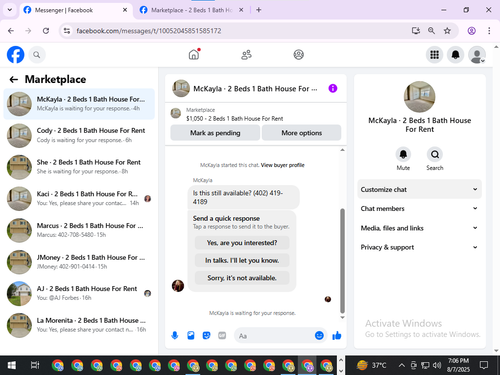The width and height of the screenshot is (500, 375).
Task: Switch to the Marketplace 2 Beds tab
Action: coord(191,10)
